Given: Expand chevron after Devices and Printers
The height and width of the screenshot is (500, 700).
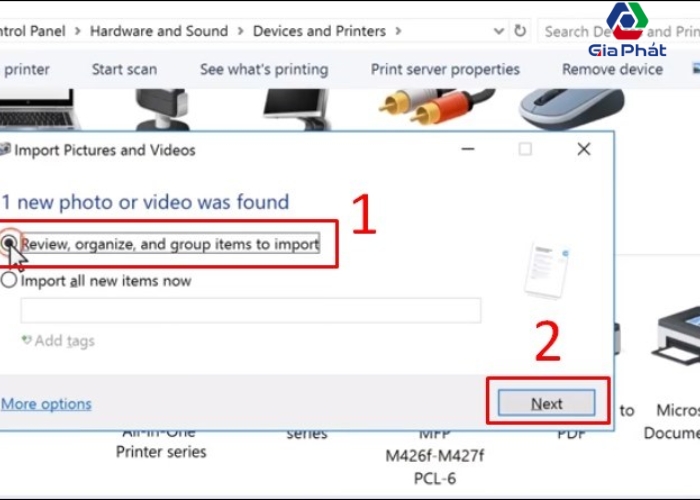Looking at the screenshot, I should (x=398, y=31).
